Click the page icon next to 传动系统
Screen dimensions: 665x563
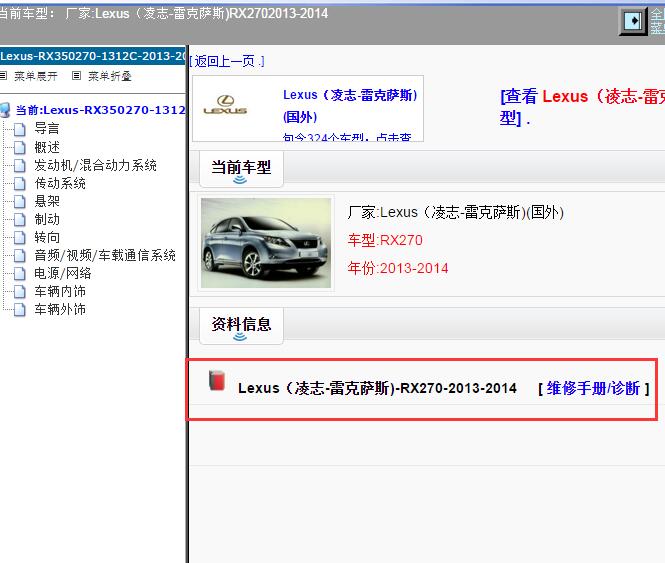pos(20,183)
